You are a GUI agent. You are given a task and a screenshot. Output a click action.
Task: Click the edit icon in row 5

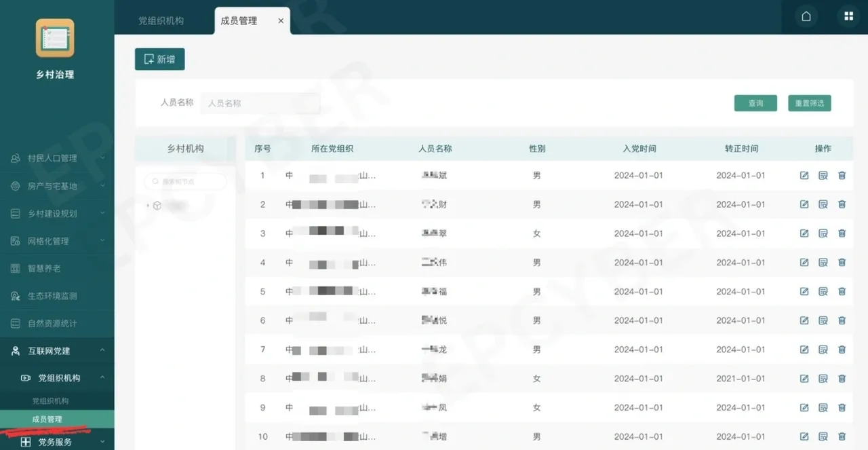(x=804, y=292)
